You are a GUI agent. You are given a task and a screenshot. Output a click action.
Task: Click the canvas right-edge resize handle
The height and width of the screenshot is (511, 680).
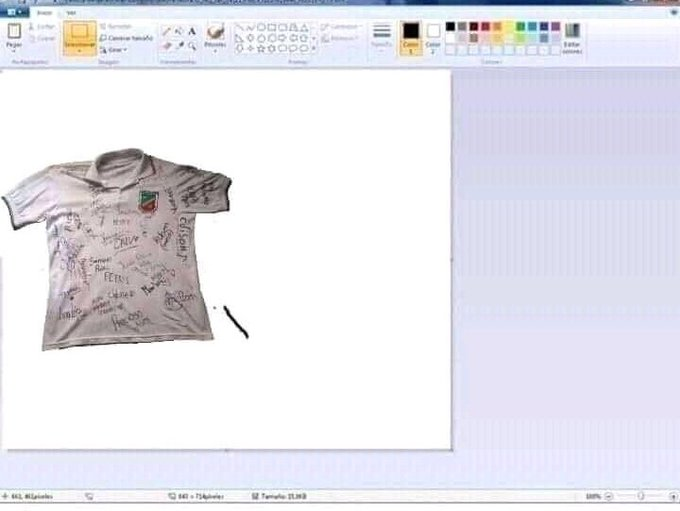[x=452, y=260]
